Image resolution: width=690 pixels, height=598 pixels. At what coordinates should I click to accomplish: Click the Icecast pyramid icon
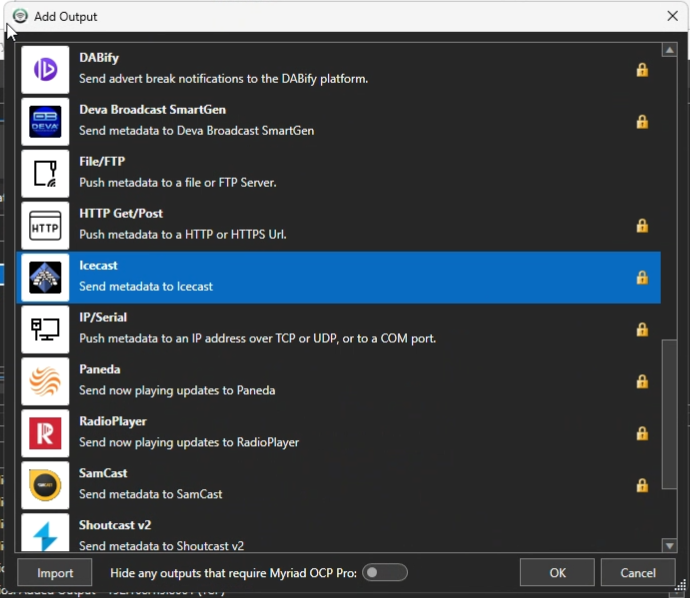coord(45,277)
